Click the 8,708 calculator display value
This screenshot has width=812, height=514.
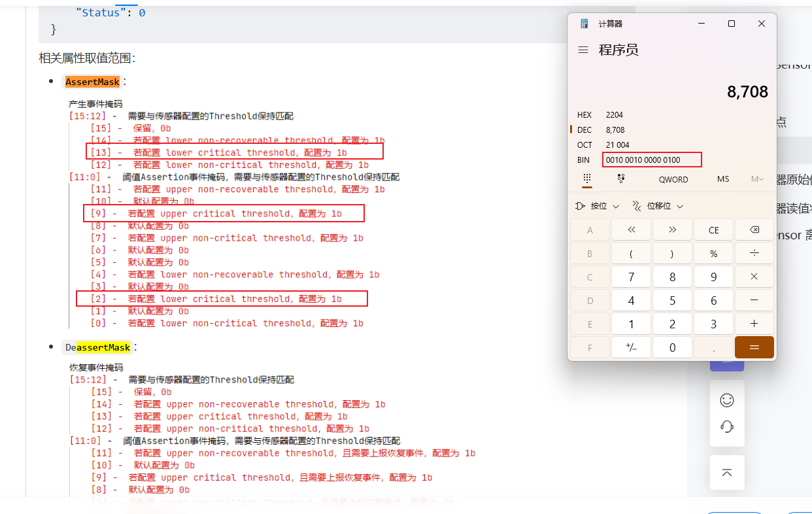747,92
